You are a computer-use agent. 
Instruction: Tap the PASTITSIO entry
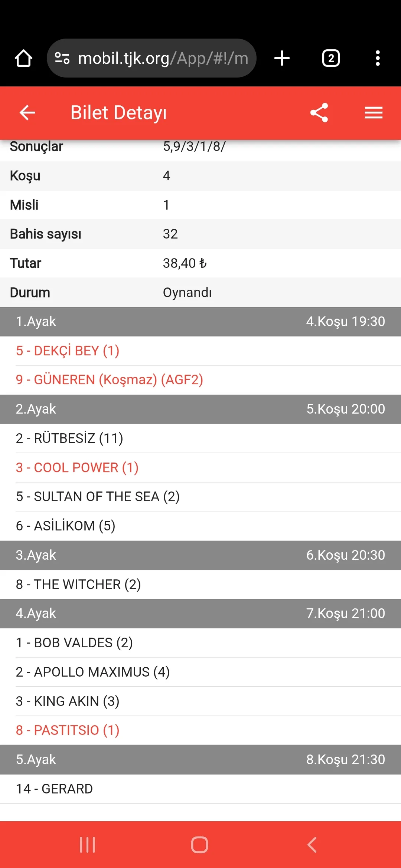coord(68,730)
